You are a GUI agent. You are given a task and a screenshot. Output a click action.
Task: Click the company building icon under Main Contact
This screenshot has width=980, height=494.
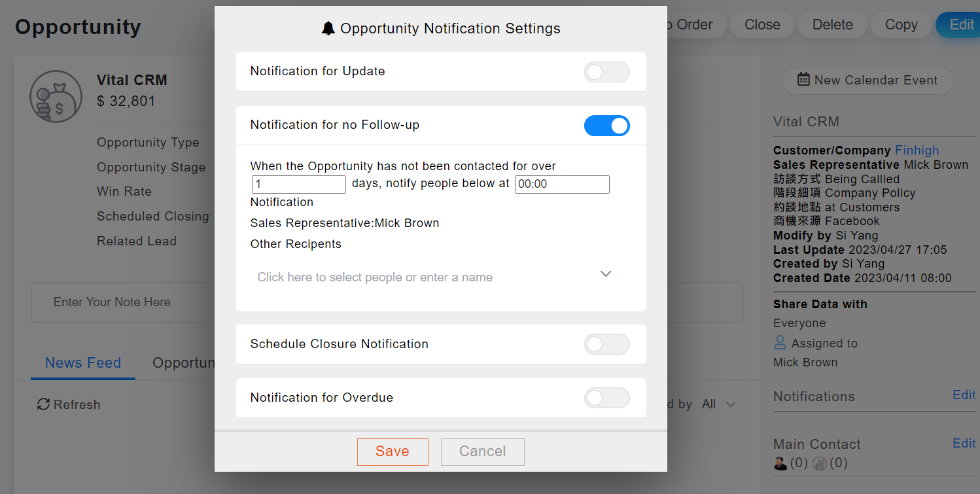pyautogui.click(x=819, y=464)
